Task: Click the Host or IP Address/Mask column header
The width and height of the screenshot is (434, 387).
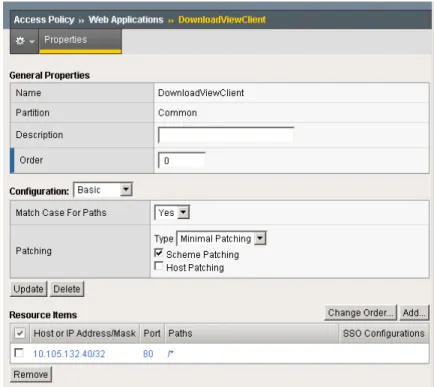Action: [x=85, y=333]
